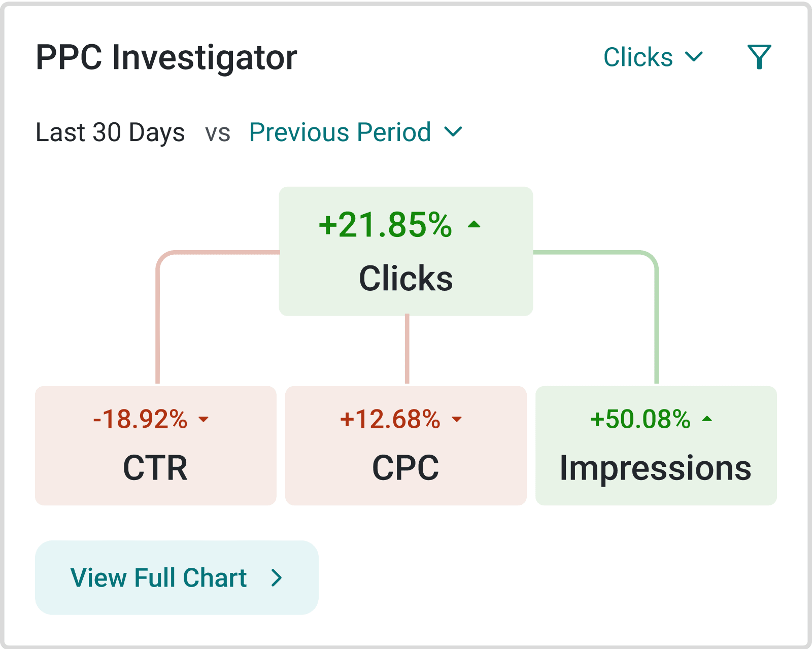
Task: Click the right chevron in View Full Chart
Action: tap(277, 577)
